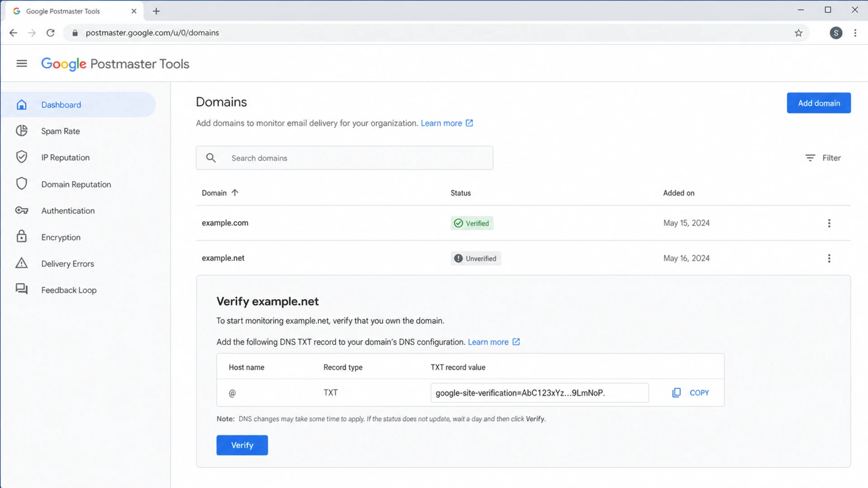Click the Status column header
868x488 pixels.
coord(461,193)
